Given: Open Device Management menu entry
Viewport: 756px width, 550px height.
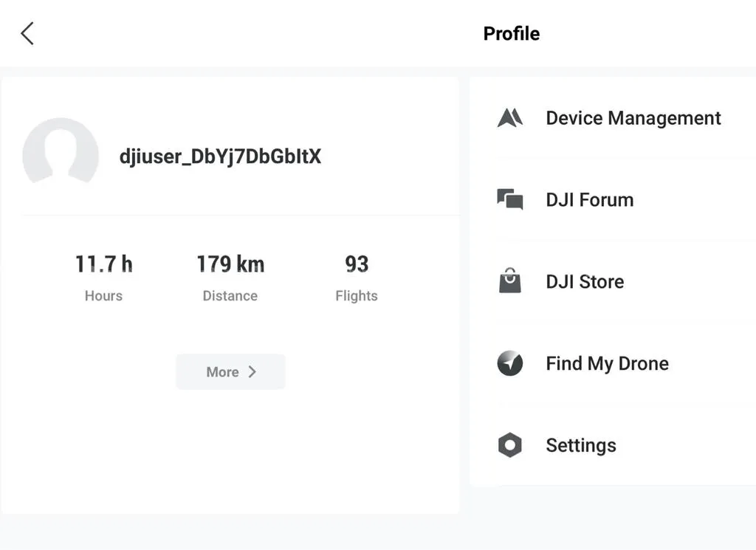Looking at the screenshot, I should pos(612,118).
